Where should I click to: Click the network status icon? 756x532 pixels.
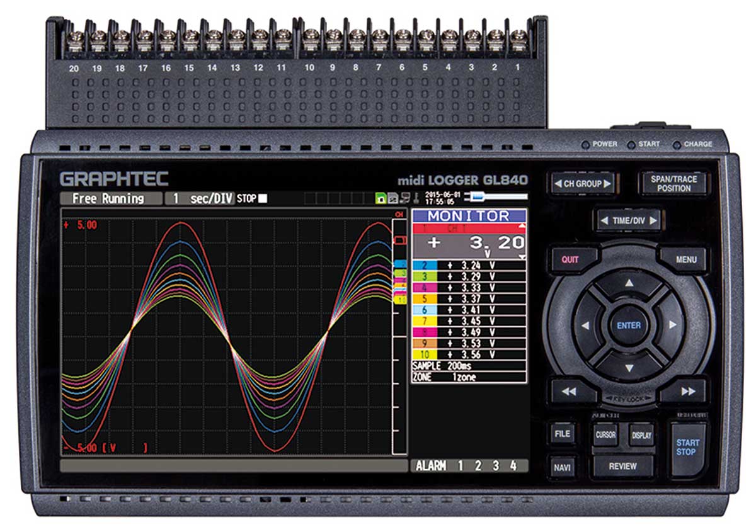point(406,198)
